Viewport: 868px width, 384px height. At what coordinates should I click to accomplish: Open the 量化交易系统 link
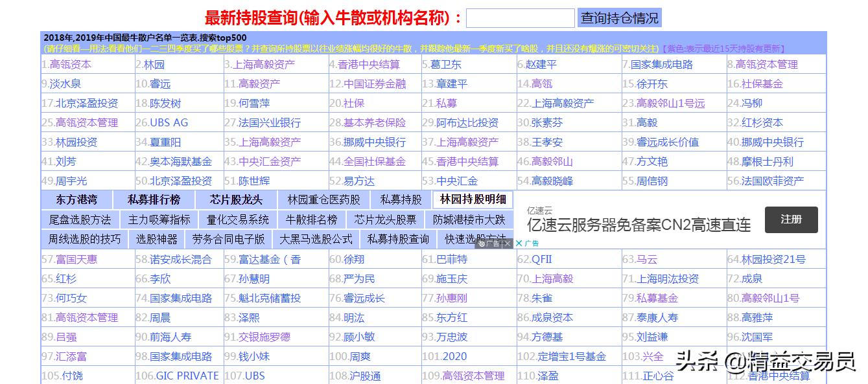(238, 220)
